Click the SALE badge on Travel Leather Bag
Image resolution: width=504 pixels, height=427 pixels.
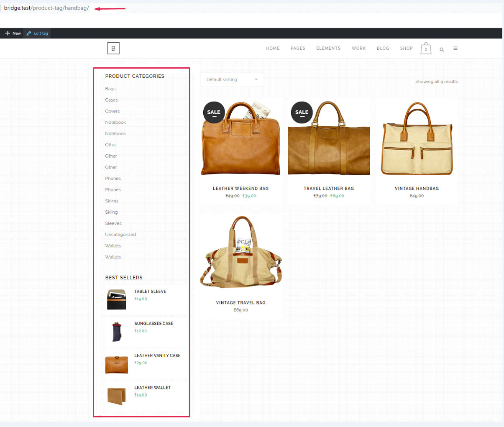[302, 113]
